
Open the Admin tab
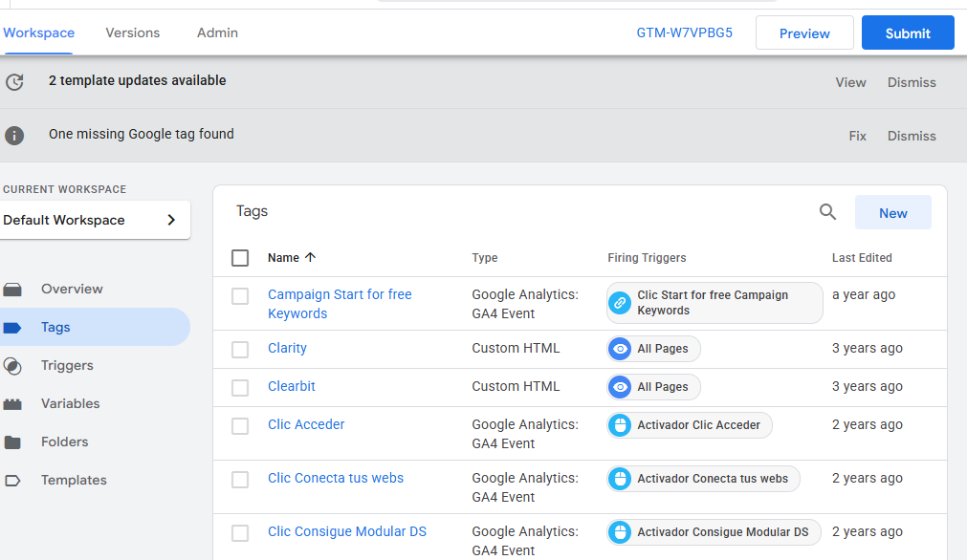[217, 32]
